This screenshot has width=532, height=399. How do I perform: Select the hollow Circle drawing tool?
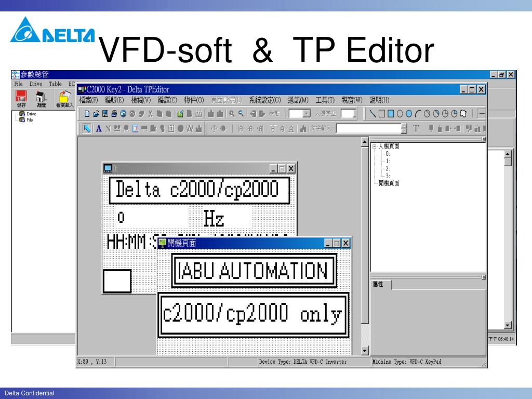pyautogui.click(x=400, y=114)
